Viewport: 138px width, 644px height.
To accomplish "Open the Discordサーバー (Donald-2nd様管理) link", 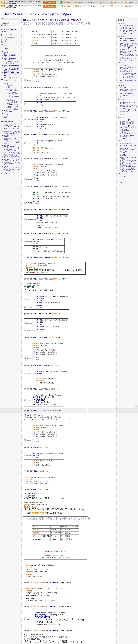I will click(x=12, y=108).
